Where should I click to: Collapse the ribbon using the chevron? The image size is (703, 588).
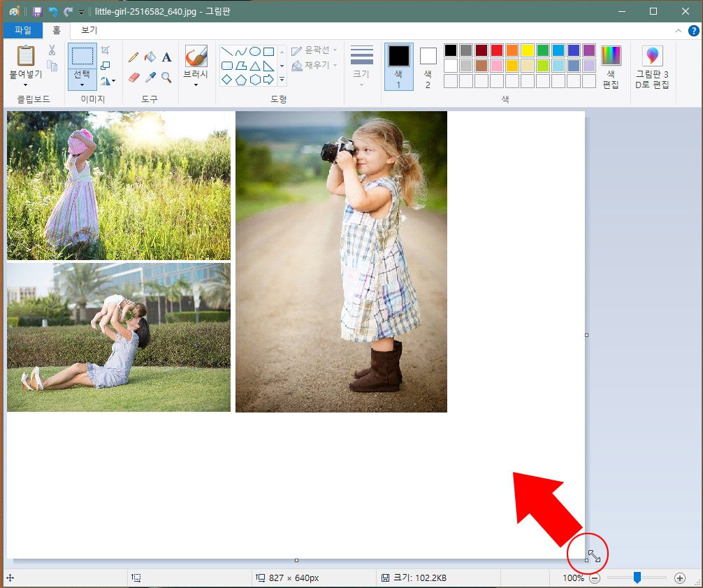click(x=679, y=31)
